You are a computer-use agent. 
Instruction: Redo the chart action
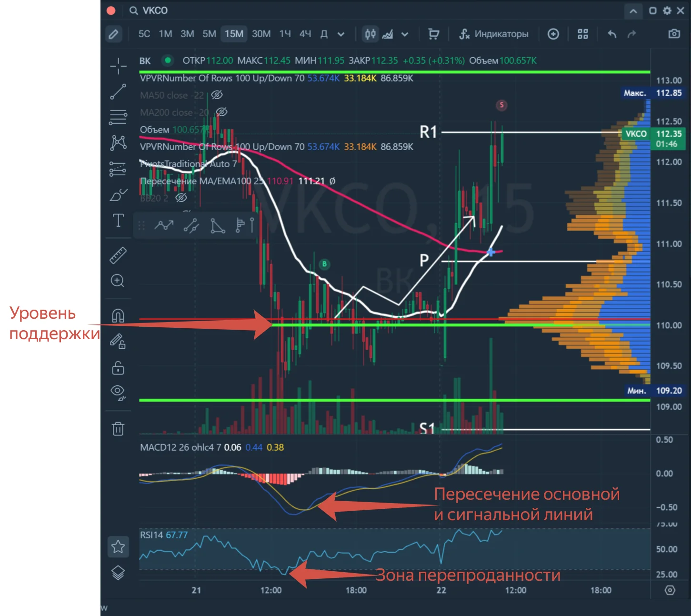[x=632, y=34]
